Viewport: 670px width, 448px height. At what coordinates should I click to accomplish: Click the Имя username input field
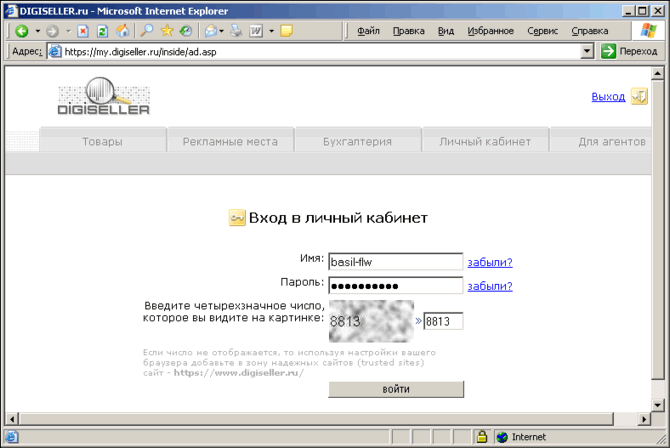pyautogui.click(x=395, y=262)
